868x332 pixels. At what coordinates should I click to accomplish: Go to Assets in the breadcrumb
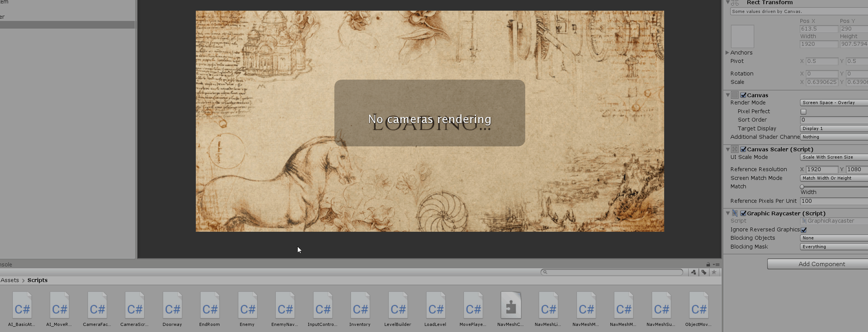tap(10, 280)
